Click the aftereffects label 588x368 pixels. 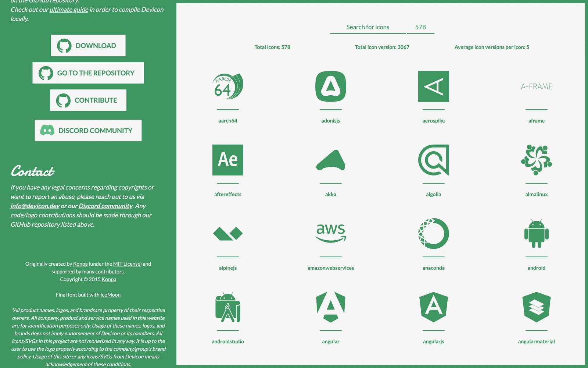(x=228, y=194)
